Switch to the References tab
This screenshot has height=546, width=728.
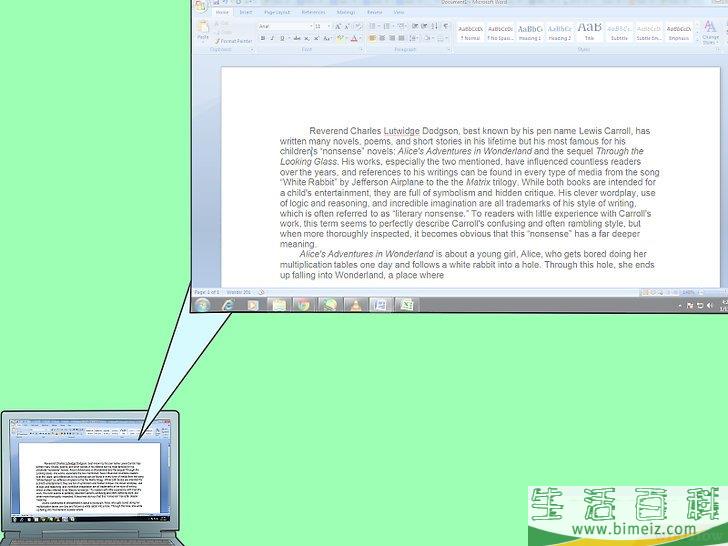313,12
